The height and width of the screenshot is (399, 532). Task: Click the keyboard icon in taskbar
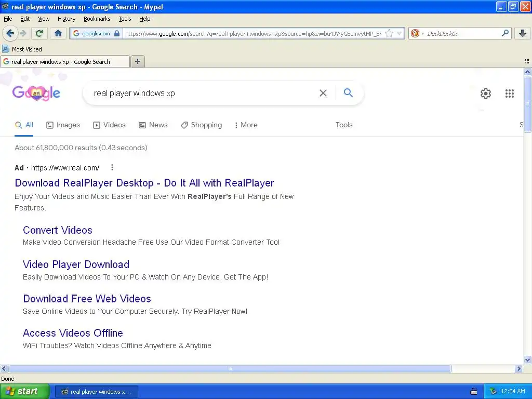(474, 392)
